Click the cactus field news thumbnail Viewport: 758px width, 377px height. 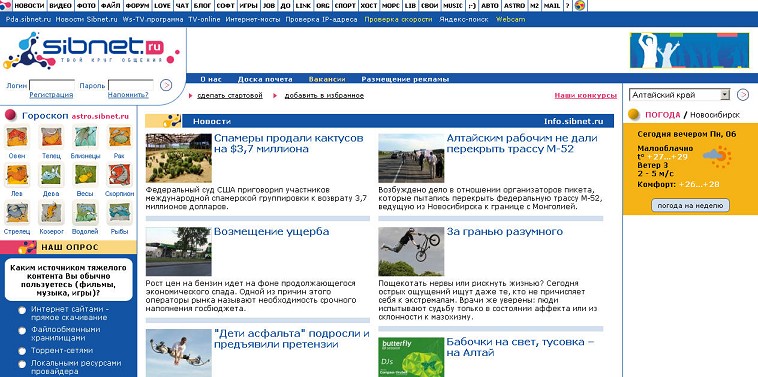[x=178, y=158]
